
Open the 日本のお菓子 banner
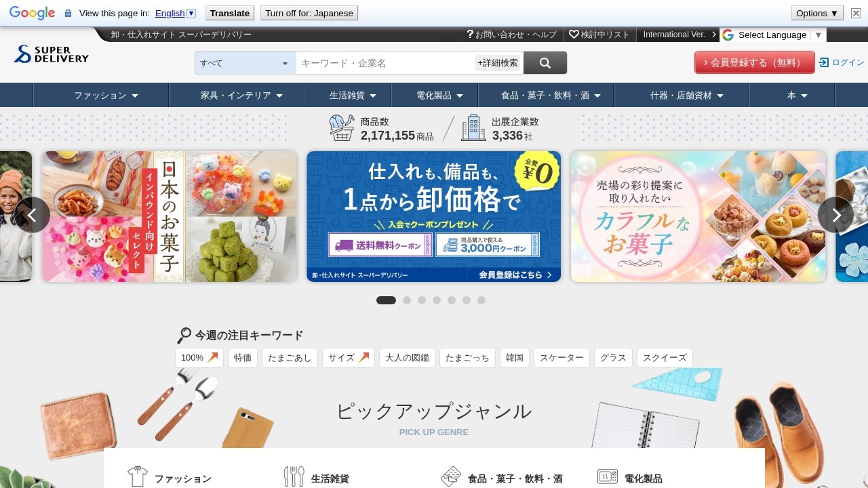coord(170,216)
